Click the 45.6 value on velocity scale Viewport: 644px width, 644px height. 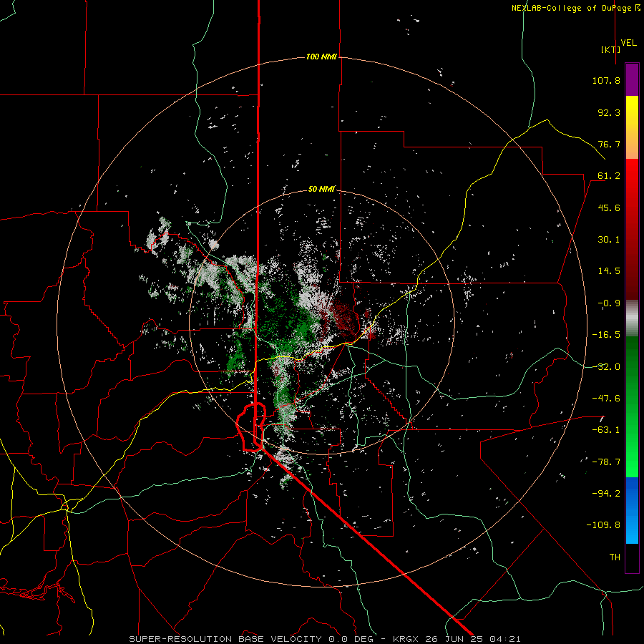coord(609,208)
